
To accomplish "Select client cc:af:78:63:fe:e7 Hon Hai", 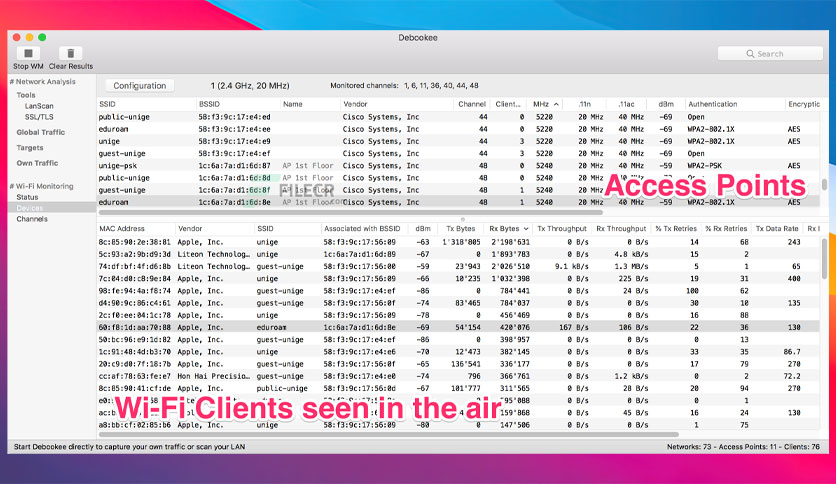I will [459, 376].
